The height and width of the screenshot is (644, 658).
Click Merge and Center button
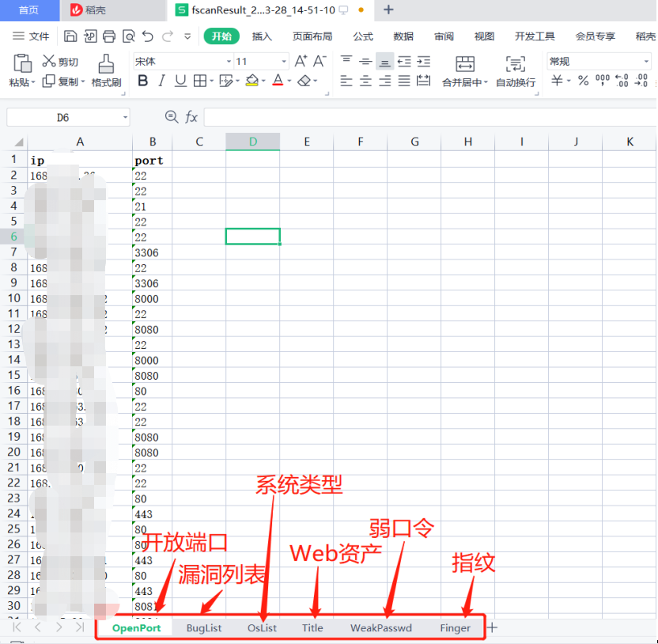pos(464,70)
